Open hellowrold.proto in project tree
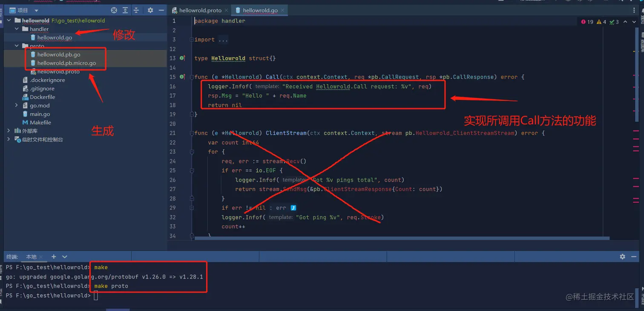This screenshot has width=644, height=311. point(58,71)
